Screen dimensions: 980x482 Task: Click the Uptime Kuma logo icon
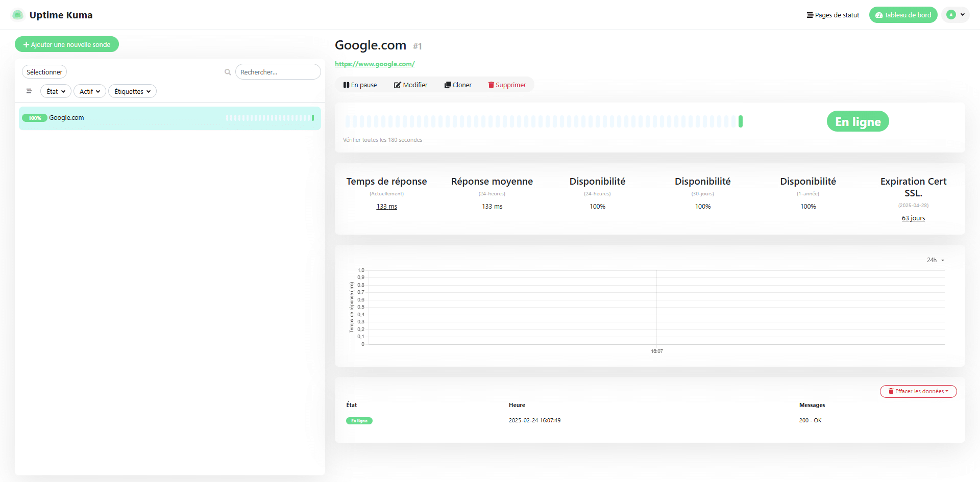coord(17,15)
